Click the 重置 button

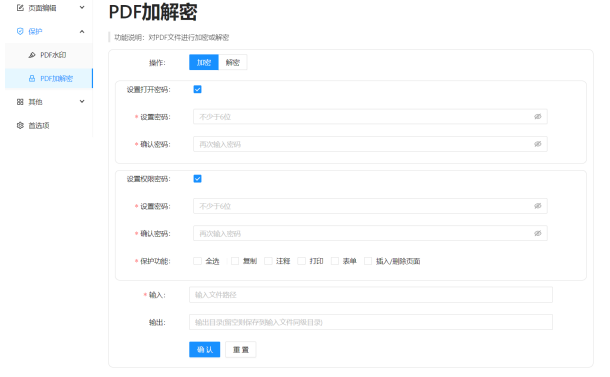click(241, 349)
